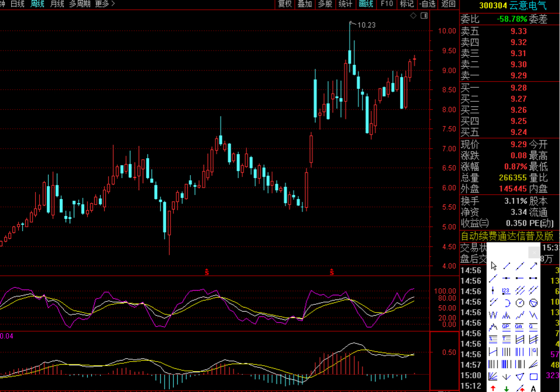Image resolution: width=560 pixels, height=392 pixels.
Task: Click the 卖五 price 9.33
Action: point(519,31)
